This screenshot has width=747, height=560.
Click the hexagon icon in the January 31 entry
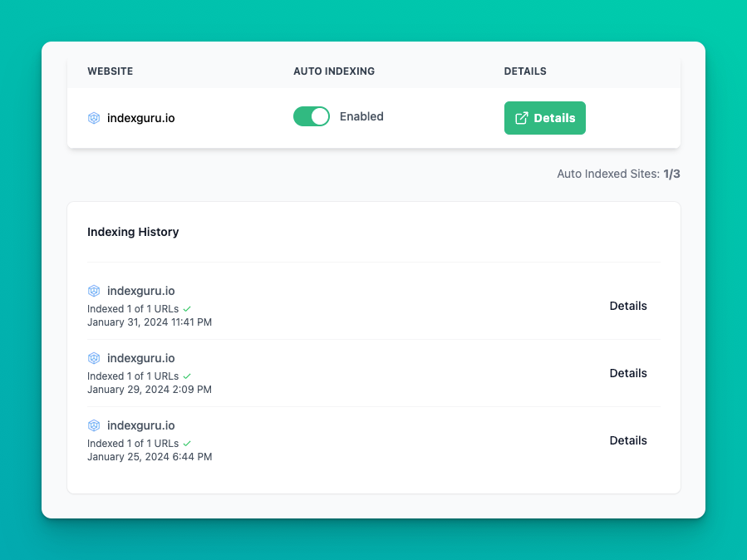click(x=94, y=291)
